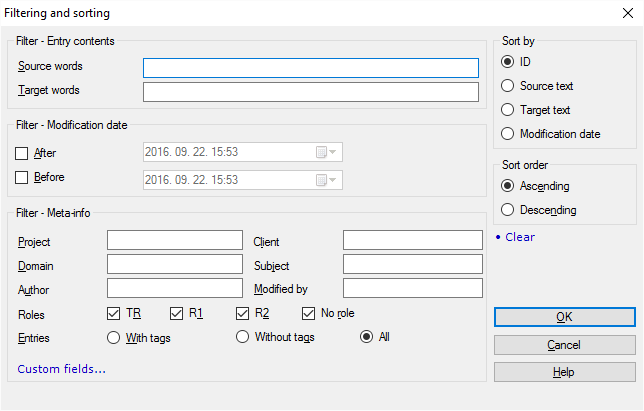
Task: Toggle the No role checkbox
Action: (309, 313)
